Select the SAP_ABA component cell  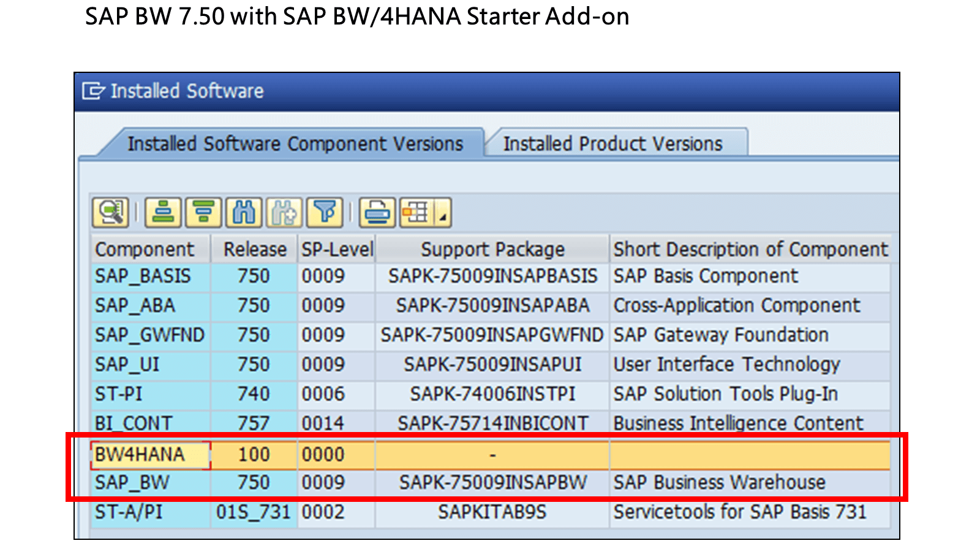click(x=151, y=306)
